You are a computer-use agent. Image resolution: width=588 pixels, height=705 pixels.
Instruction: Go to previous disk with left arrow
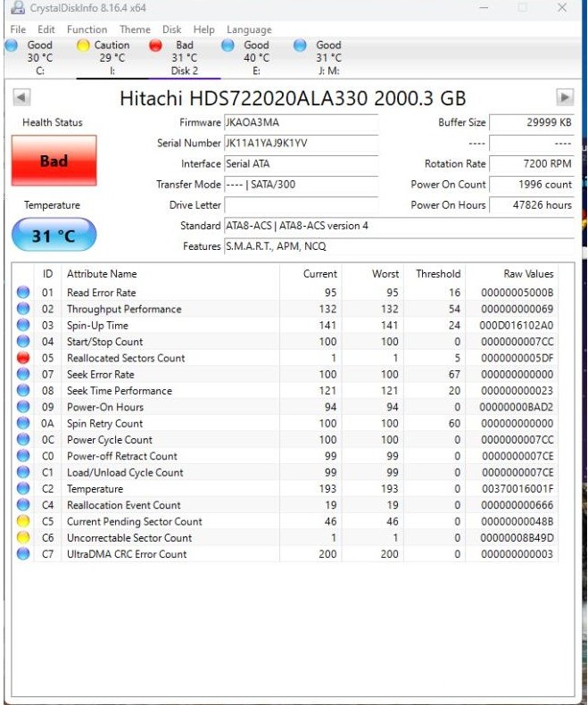point(22,98)
